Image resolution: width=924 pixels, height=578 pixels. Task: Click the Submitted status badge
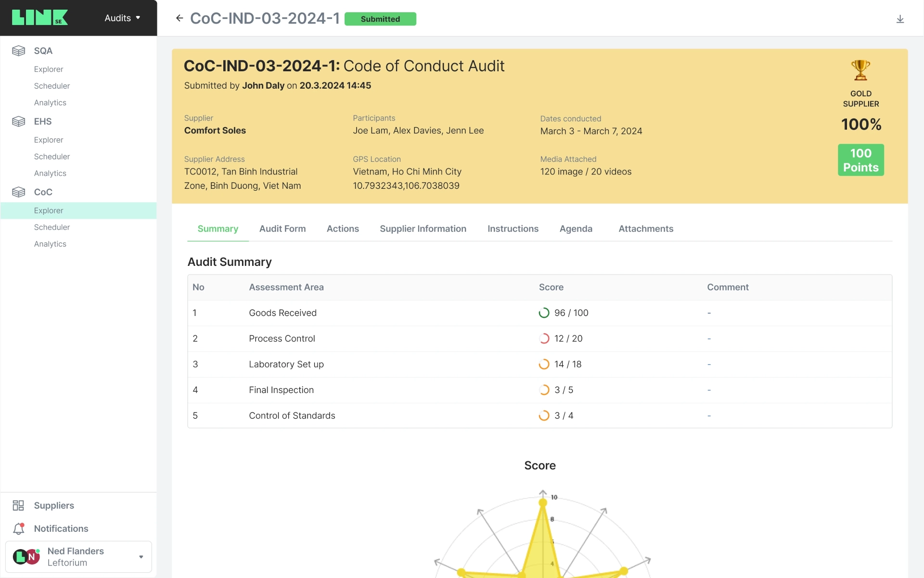(380, 19)
